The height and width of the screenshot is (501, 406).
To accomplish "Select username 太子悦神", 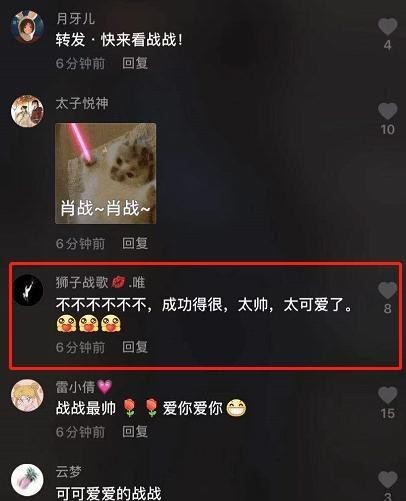I will click(82, 103).
